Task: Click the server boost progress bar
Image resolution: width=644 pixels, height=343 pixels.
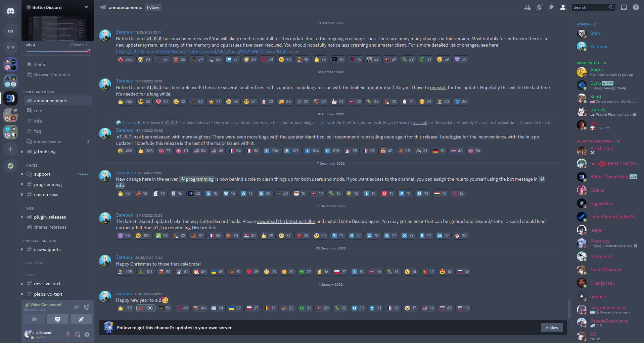Action: 58,51
